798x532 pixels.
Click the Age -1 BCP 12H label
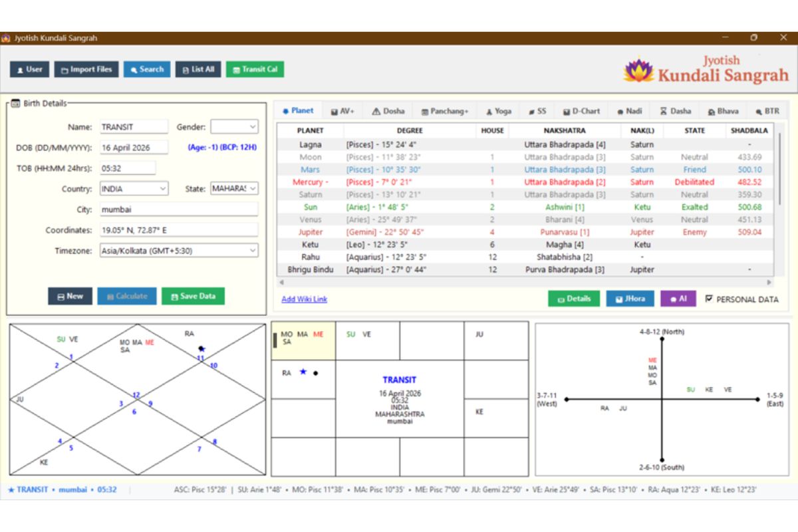click(223, 147)
